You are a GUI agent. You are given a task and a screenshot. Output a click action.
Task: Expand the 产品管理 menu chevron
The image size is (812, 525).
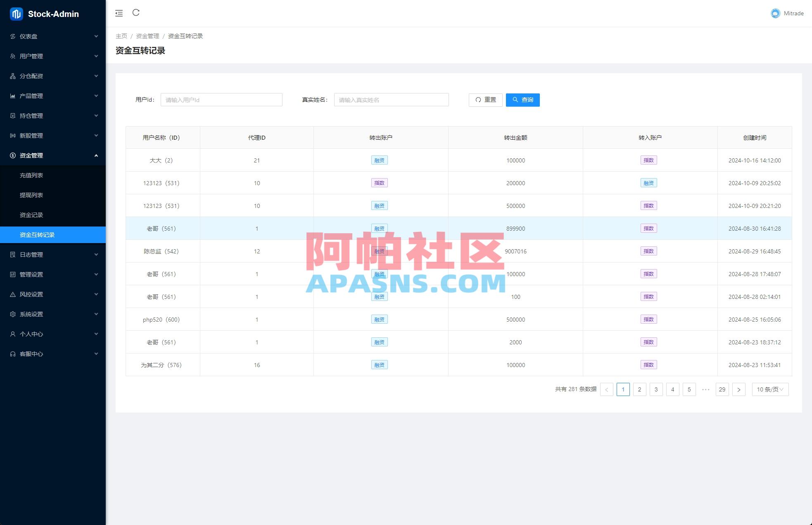(96, 96)
